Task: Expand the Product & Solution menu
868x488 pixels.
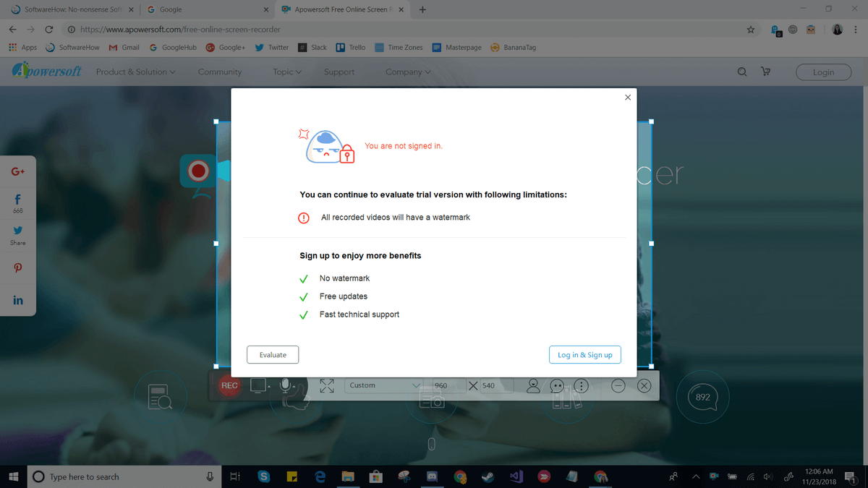Action: 136,72
